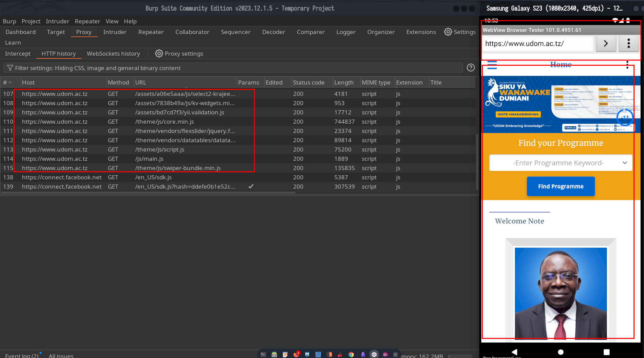Screen dimensions: 644x358
Task: Click the funnel filter icon in the filter bar
Action: [x=10, y=68]
